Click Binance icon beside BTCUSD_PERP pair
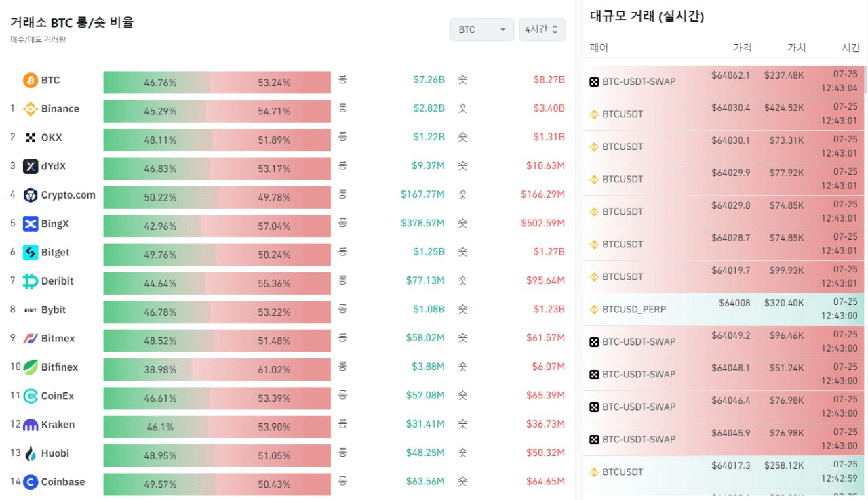The image size is (868, 500). (594, 310)
